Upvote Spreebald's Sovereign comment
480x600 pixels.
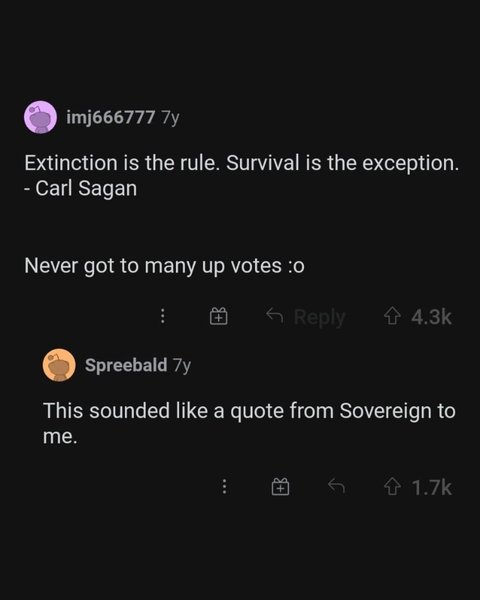pos(392,487)
